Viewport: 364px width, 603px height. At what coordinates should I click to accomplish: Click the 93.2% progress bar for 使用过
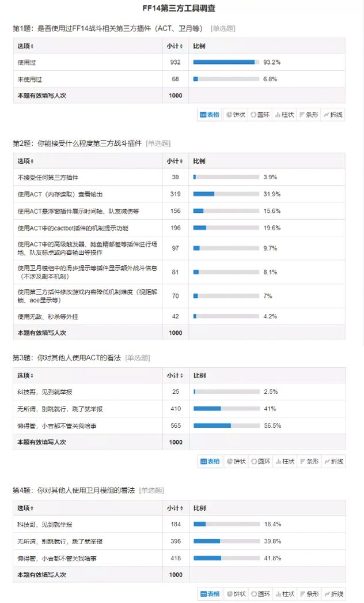[226, 62]
